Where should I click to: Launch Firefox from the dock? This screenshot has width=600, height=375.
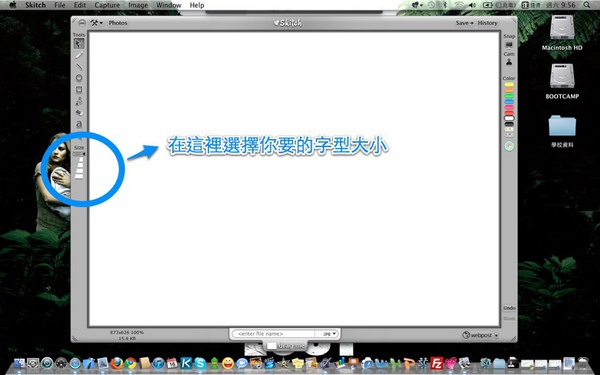116,363
